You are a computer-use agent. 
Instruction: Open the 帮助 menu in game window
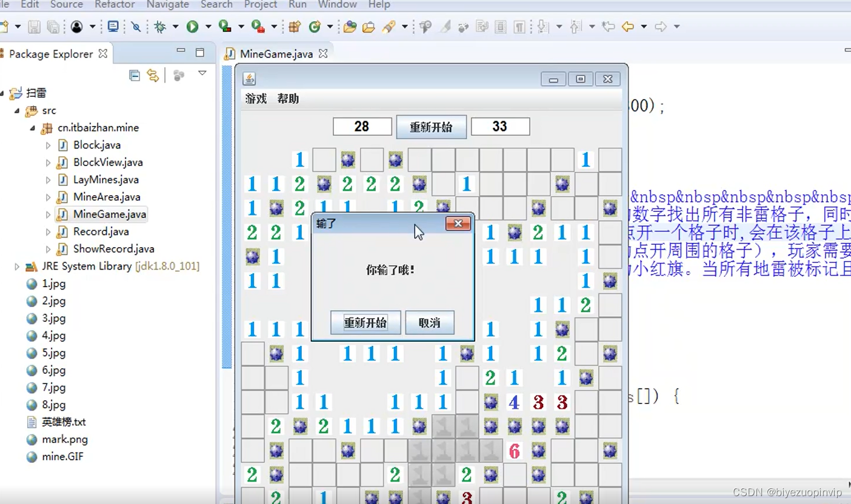click(x=288, y=99)
